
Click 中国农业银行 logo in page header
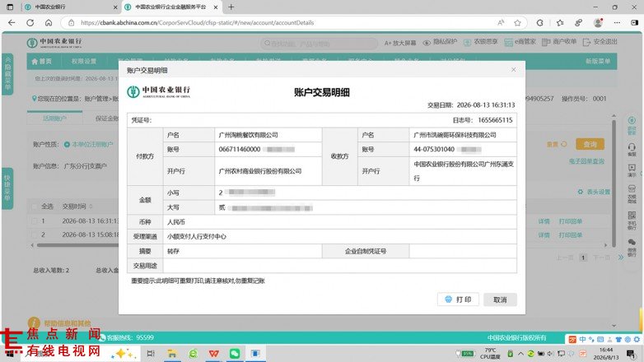[x=54, y=43]
